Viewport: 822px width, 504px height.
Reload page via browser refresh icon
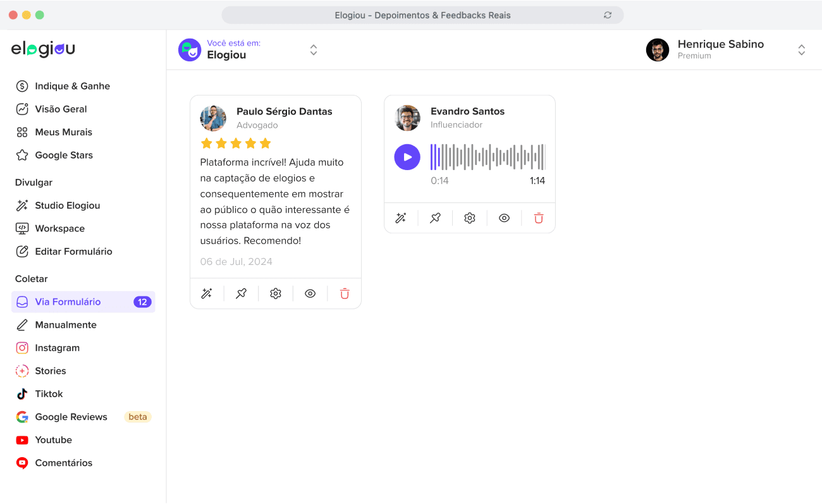pyautogui.click(x=608, y=15)
